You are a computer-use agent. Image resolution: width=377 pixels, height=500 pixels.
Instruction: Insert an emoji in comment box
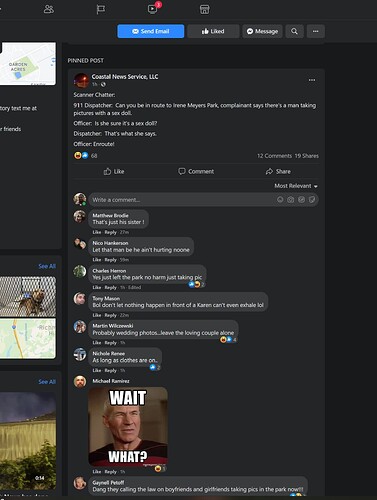tap(280, 199)
